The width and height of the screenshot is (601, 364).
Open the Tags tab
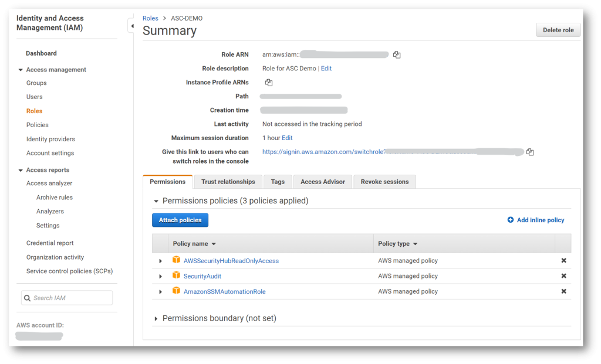click(278, 182)
